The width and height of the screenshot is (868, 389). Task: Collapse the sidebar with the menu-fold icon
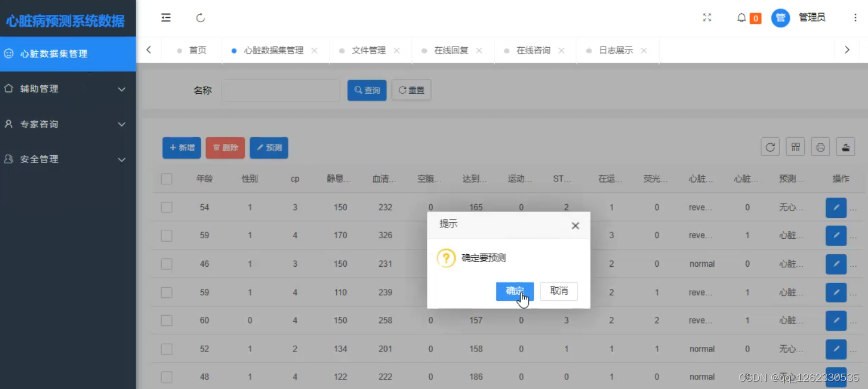tap(166, 18)
